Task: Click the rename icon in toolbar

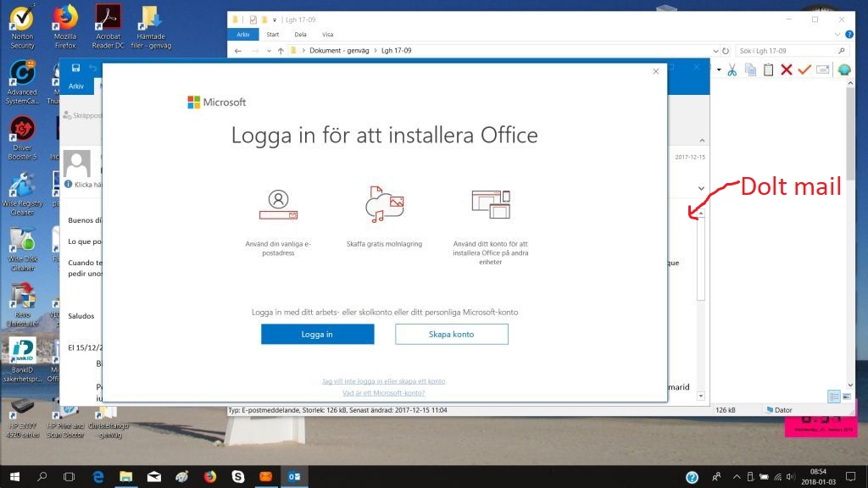Action: click(x=823, y=69)
